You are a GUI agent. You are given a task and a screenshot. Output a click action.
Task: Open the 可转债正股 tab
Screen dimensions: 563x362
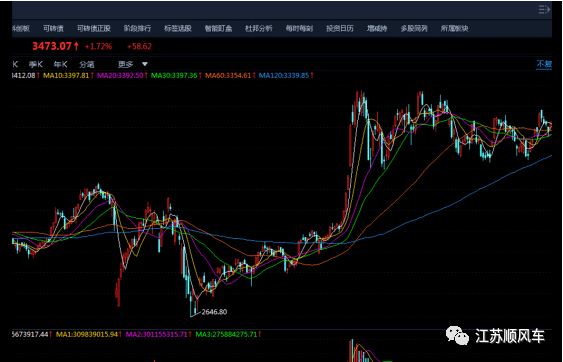click(x=94, y=28)
